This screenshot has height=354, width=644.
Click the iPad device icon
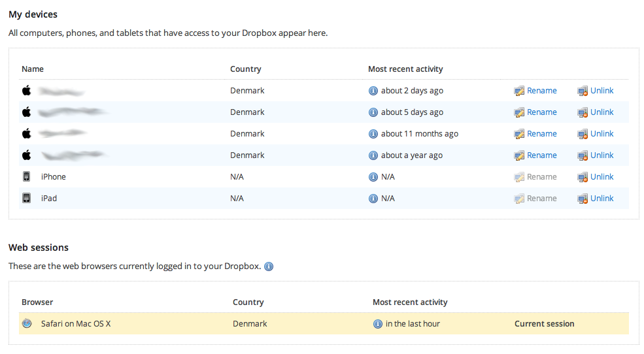[27, 199]
